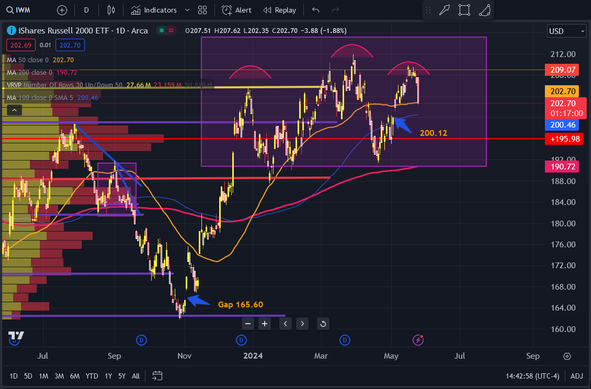Reset the chart view
591x389 pixels.
(x=323, y=323)
